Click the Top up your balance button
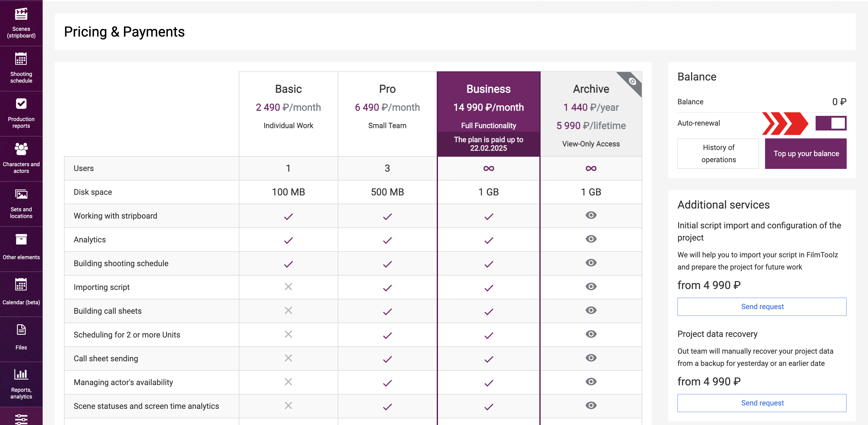This screenshot has height=425, width=868. tap(805, 154)
